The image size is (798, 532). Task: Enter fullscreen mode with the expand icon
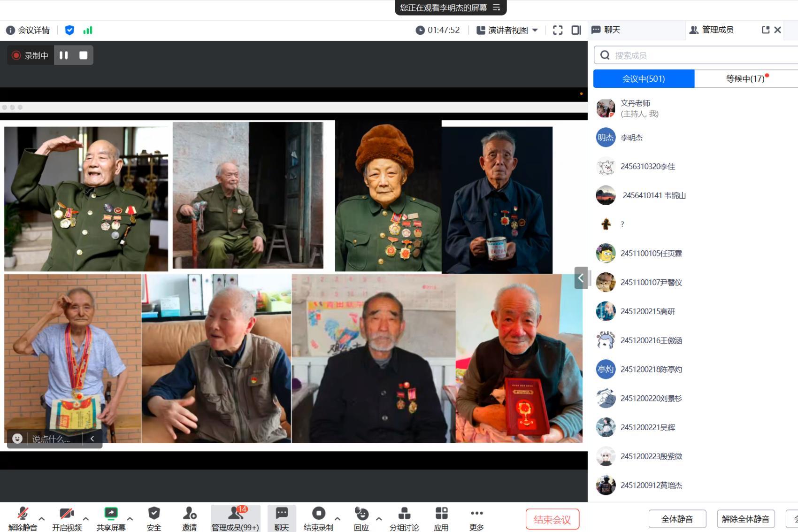pos(558,30)
